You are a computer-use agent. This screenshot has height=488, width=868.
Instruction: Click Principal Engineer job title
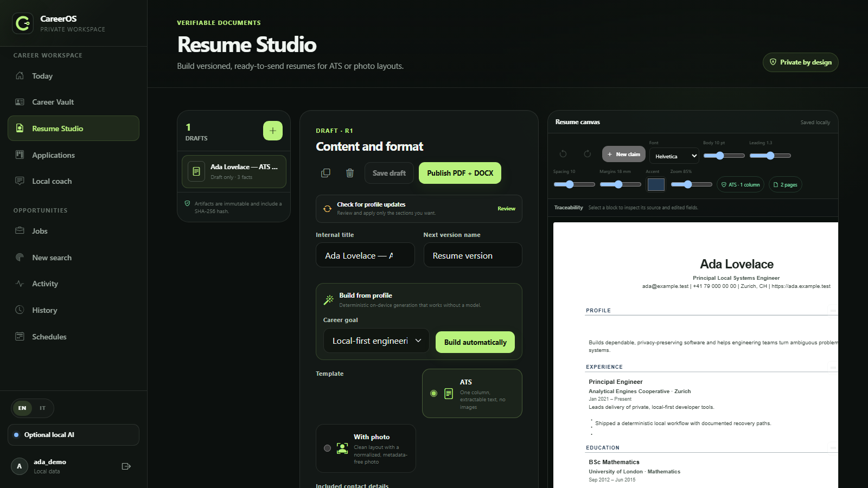(616, 382)
